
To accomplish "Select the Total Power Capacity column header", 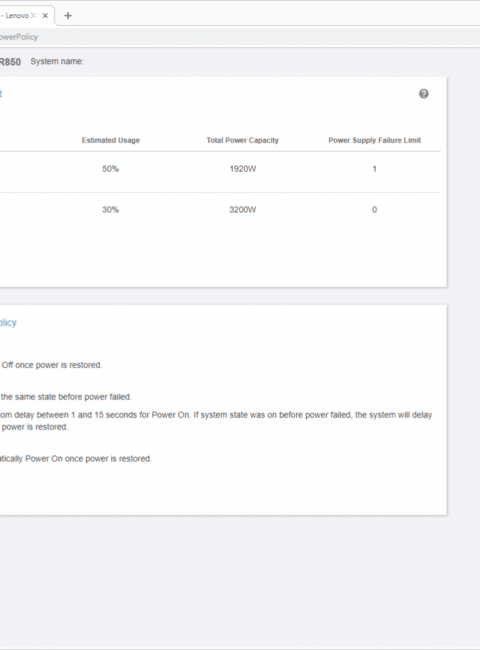I will point(242,140).
